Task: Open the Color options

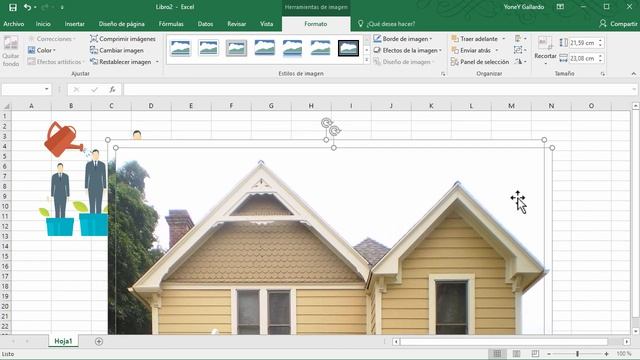Action: click(42, 50)
